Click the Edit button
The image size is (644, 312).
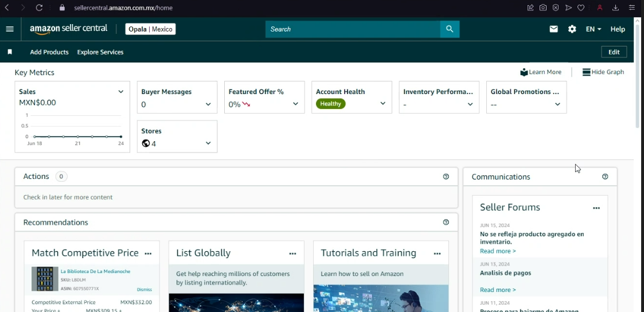pyautogui.click(x=614, y=52)
